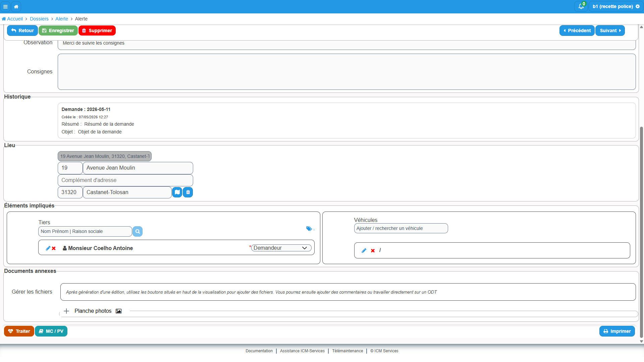Click the Retour button
Viewport: 644px width, 362px height.
(22, 31)
